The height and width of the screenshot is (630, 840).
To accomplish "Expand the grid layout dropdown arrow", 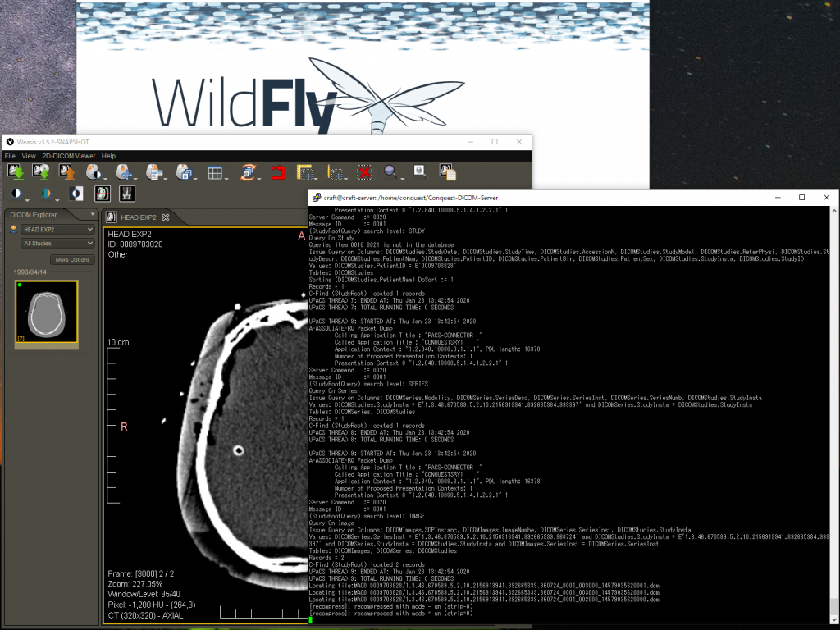I will click(226, 178).
